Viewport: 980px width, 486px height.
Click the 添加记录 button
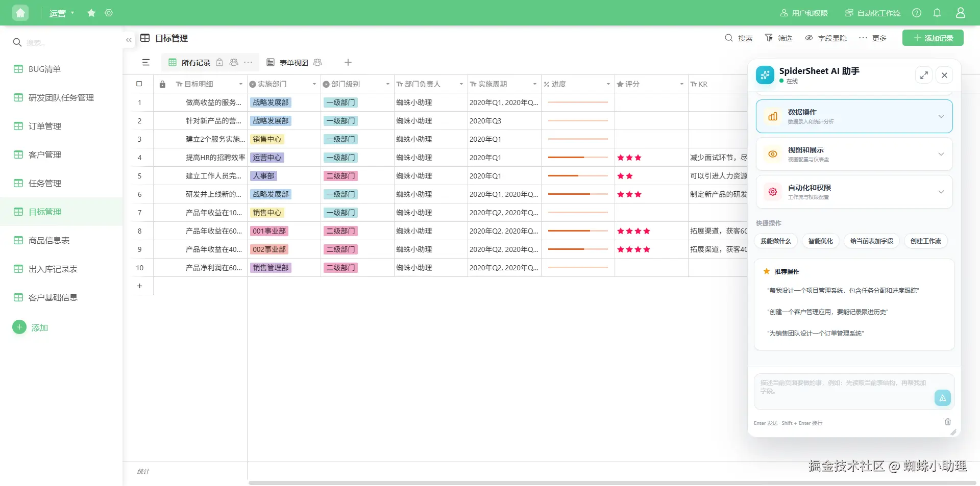[933, 38]
